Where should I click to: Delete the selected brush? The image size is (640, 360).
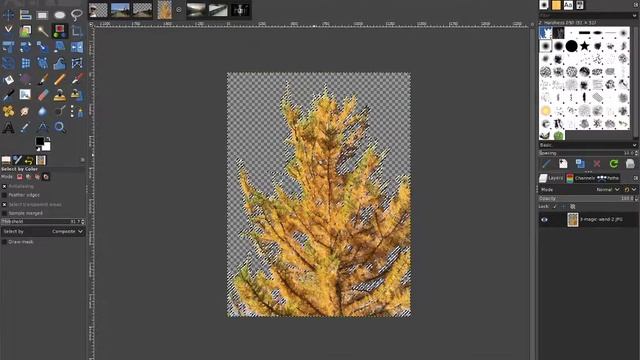(597, 164)
